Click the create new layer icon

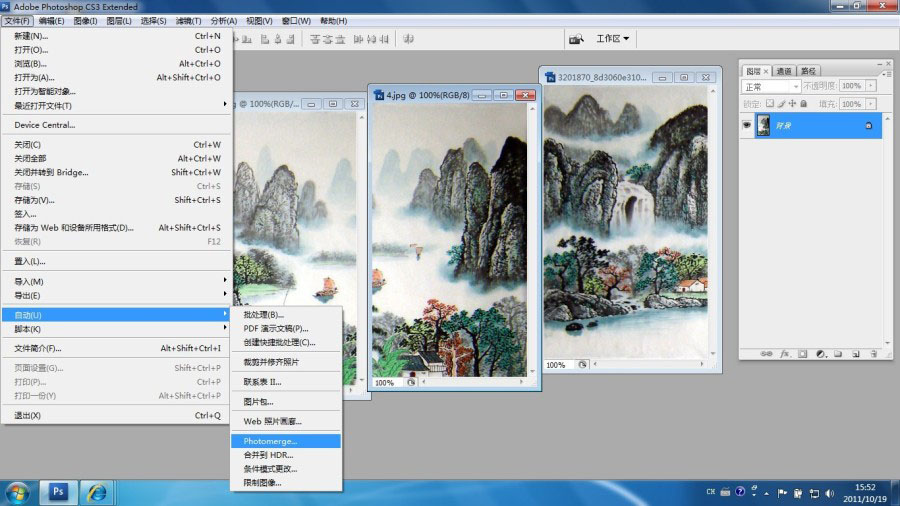point(855,354)
